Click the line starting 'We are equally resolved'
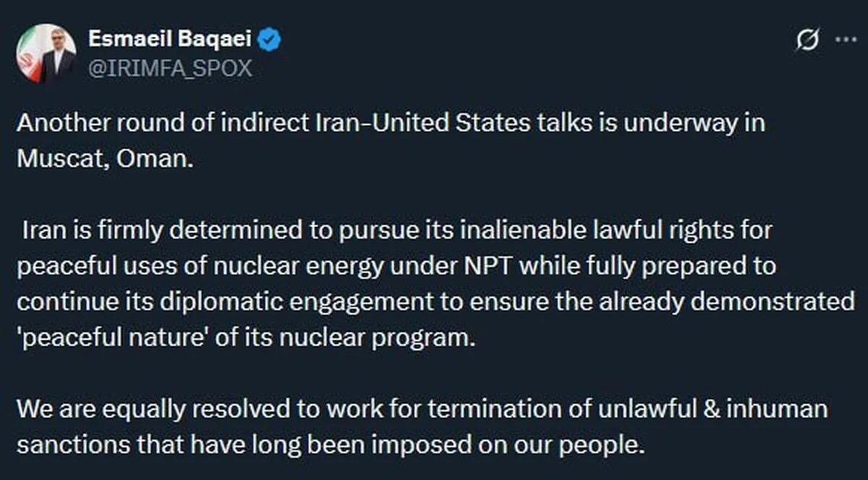 (x=422, y=409)
